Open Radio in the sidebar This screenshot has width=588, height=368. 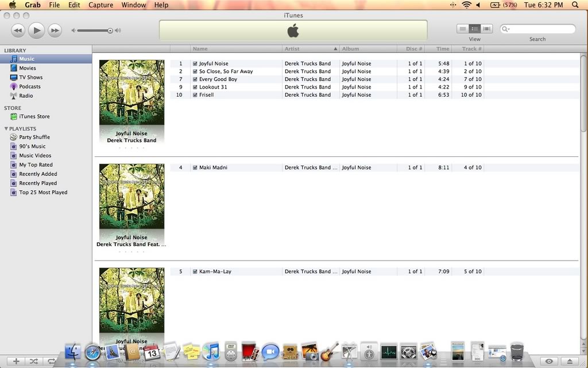(26, 96)
